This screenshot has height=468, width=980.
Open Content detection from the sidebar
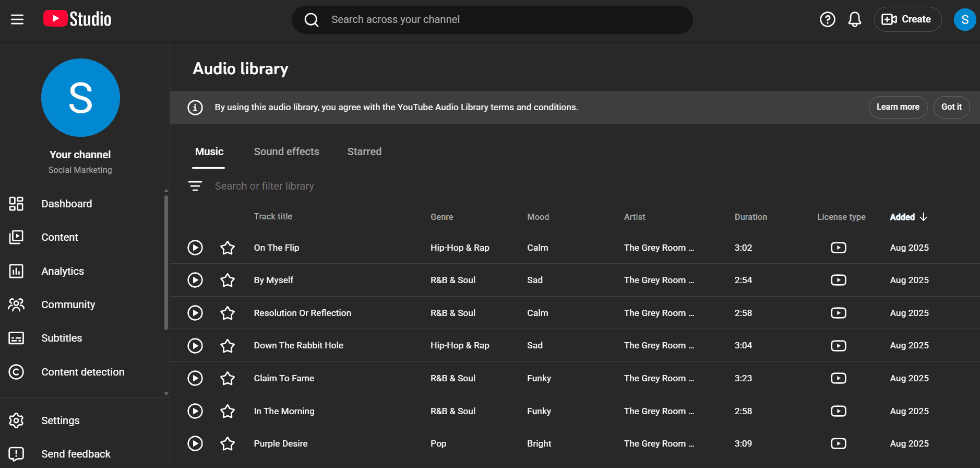coord(82,372)
